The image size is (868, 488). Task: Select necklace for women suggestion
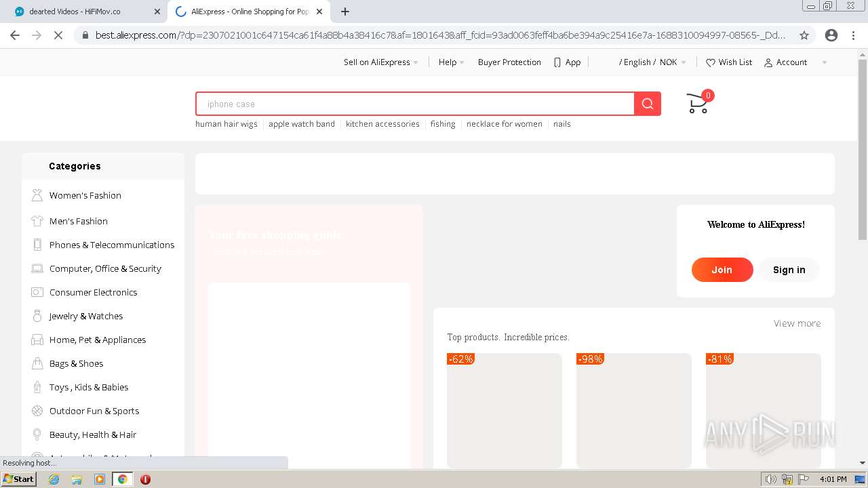click(505, 124)
